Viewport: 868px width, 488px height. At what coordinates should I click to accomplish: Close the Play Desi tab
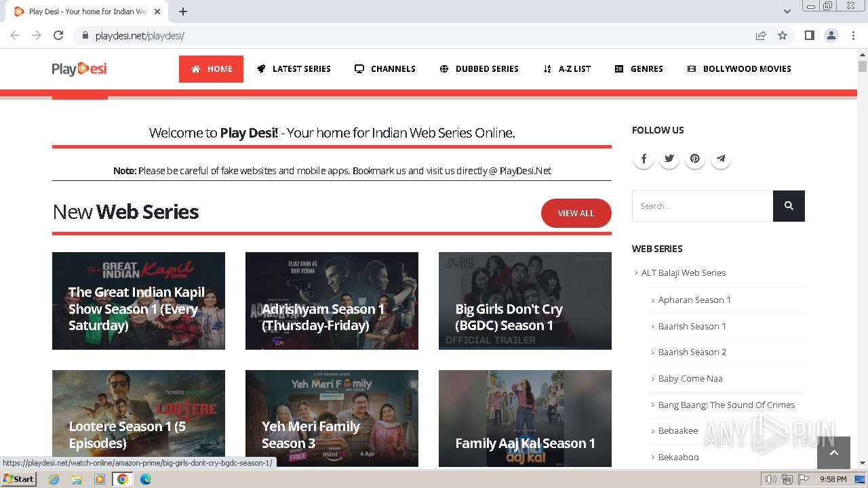coord(157,12)
